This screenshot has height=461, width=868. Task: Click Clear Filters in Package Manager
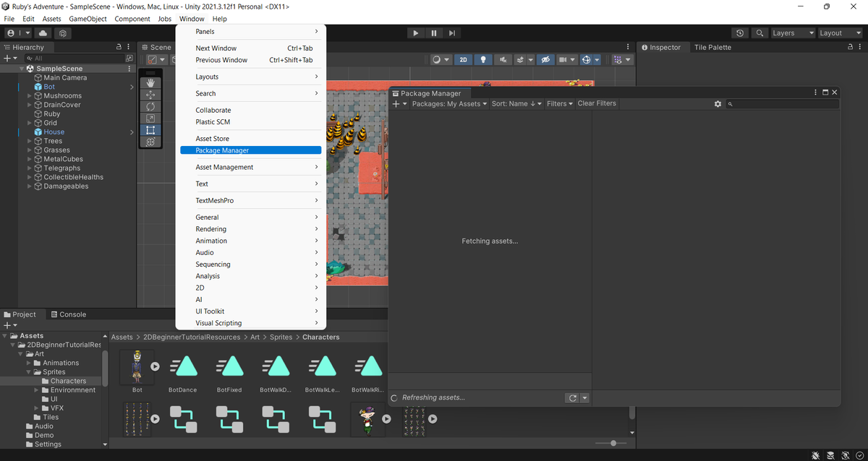point(597,103)
